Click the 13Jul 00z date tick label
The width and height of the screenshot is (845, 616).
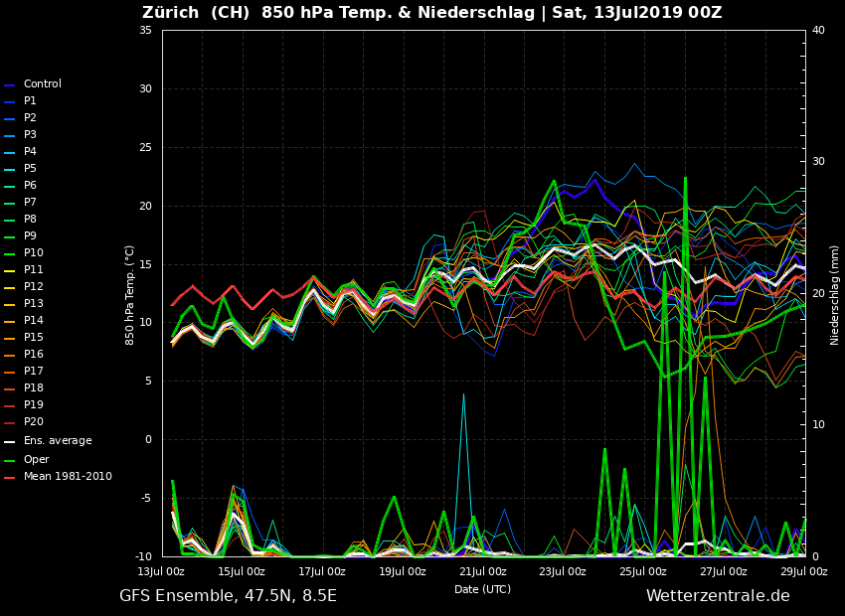pyautogui.click(x=161, y=571)
